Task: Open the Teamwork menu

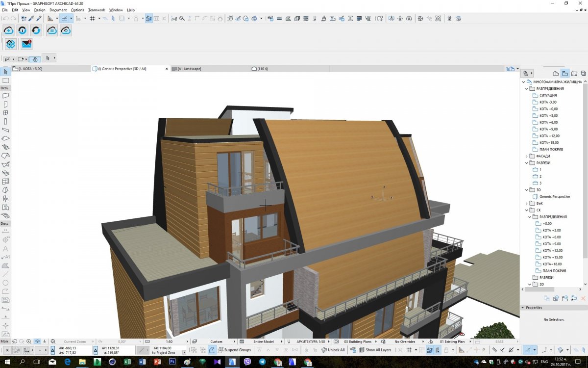Action: coord(97,10)
